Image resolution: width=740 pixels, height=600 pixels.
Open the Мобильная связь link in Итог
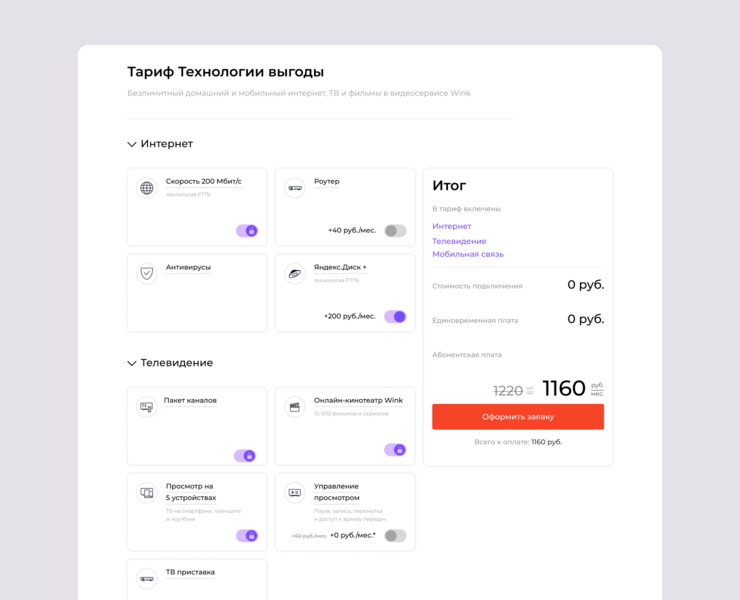click(x=468, y=254)
